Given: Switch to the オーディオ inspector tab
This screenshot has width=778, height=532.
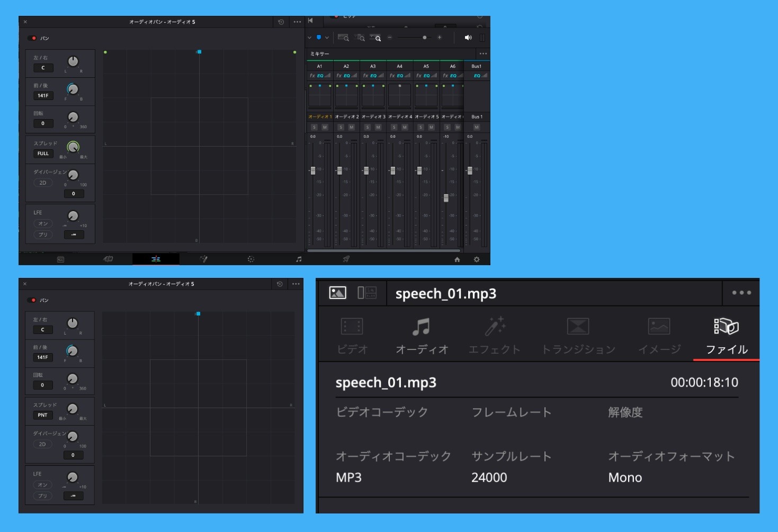Looking at the screenshot, I should click(x=422, y=336).
